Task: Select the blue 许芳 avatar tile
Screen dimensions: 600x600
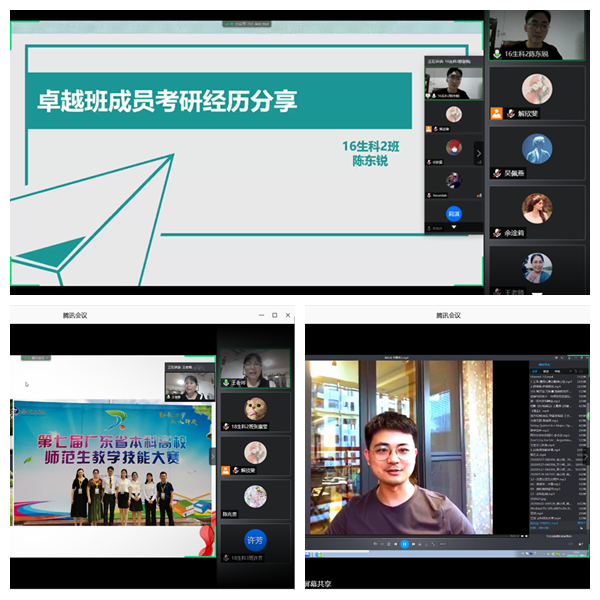Action: click(x=255, y=541)
